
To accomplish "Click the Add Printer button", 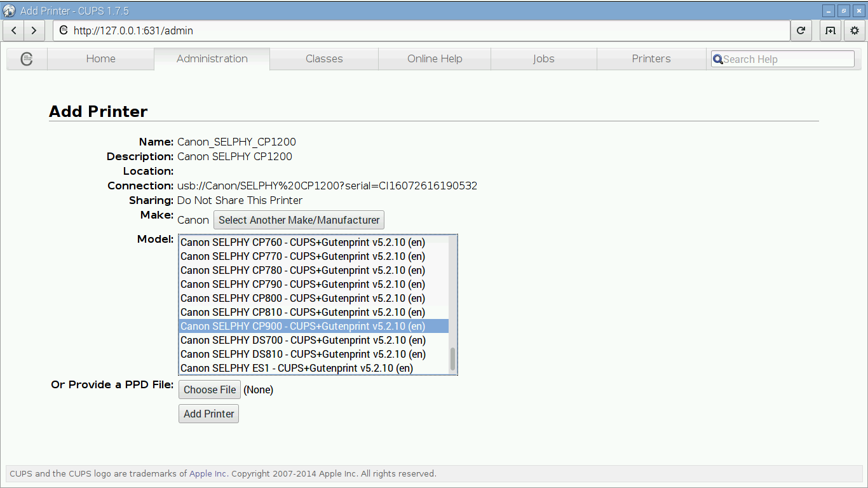I will (208, 414).
